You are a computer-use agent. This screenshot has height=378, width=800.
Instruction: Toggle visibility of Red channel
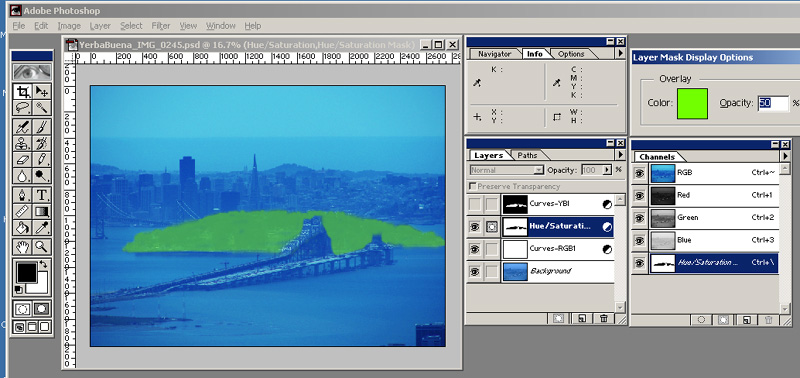tap(639, 196)
